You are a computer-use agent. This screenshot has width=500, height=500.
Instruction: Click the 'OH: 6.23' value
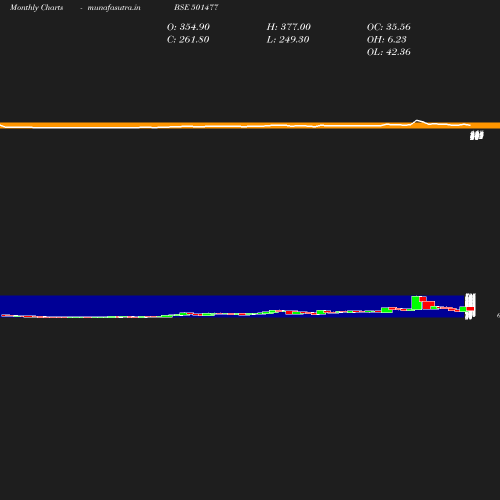pos(386,39)
